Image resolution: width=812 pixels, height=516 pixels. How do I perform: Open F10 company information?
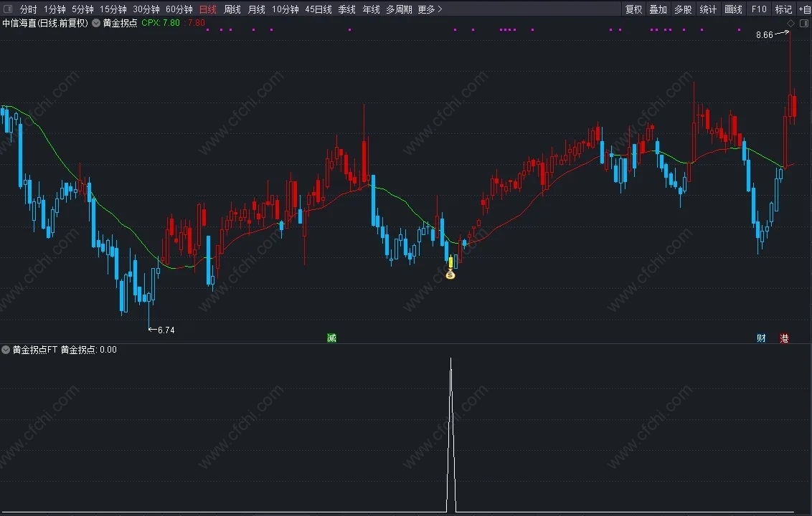pyautogui.click(x=759, y=9)
